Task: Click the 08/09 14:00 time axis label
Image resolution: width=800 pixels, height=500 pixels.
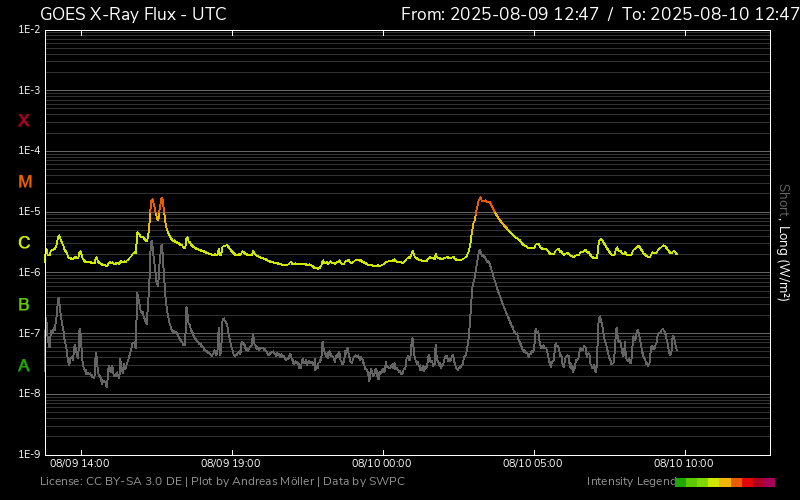Action: 79,464
